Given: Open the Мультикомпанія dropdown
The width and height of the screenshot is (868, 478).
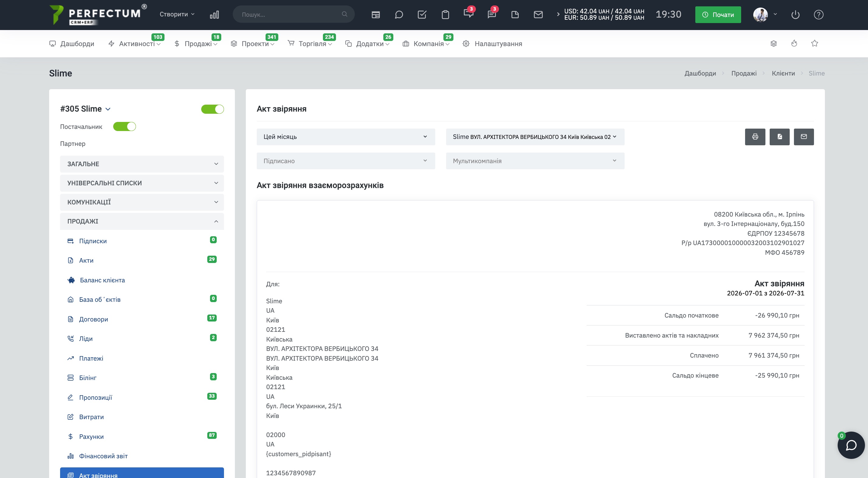Looking at the screenshot, I should pos(535,161).
